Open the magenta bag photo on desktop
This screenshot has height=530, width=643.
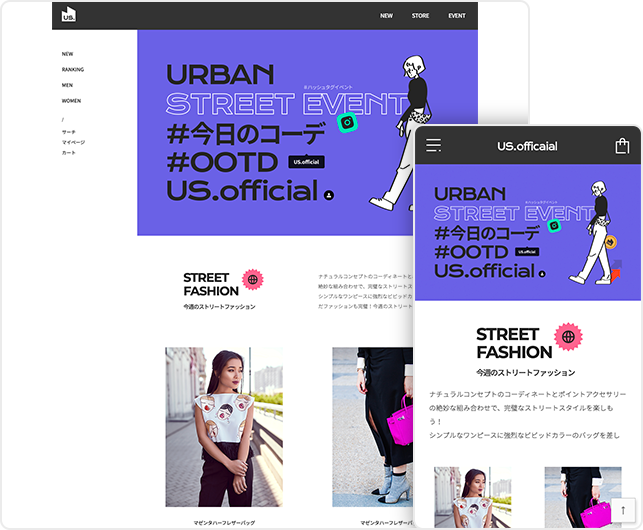372,427
